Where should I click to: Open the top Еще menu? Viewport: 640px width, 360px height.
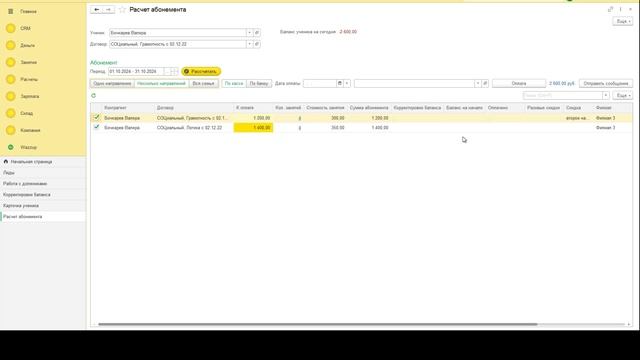[x=623, y=21]
